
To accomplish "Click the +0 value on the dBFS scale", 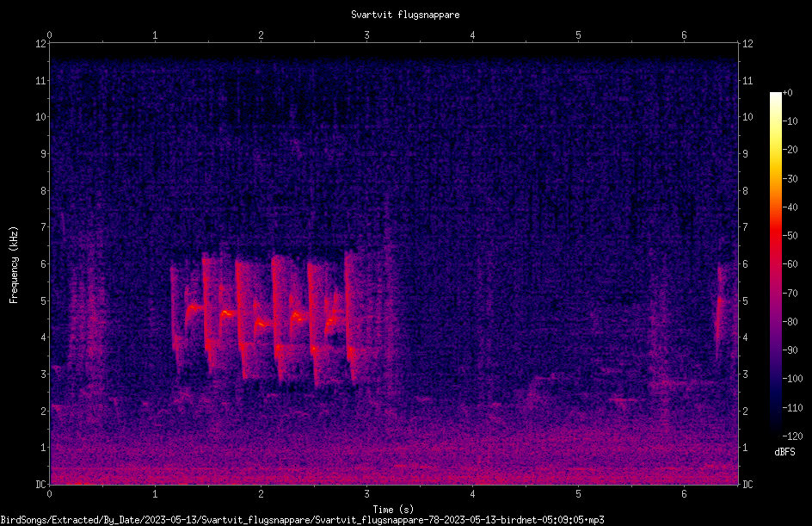I will (787, 93).
